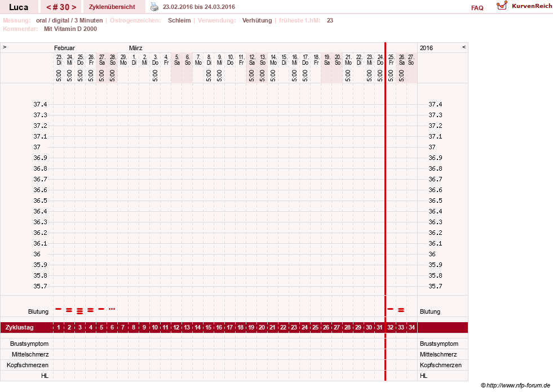Screen dimensions: 553x392
Task: Click the 5:00 time under 3. Do
Action: click(x=155, y=75)
